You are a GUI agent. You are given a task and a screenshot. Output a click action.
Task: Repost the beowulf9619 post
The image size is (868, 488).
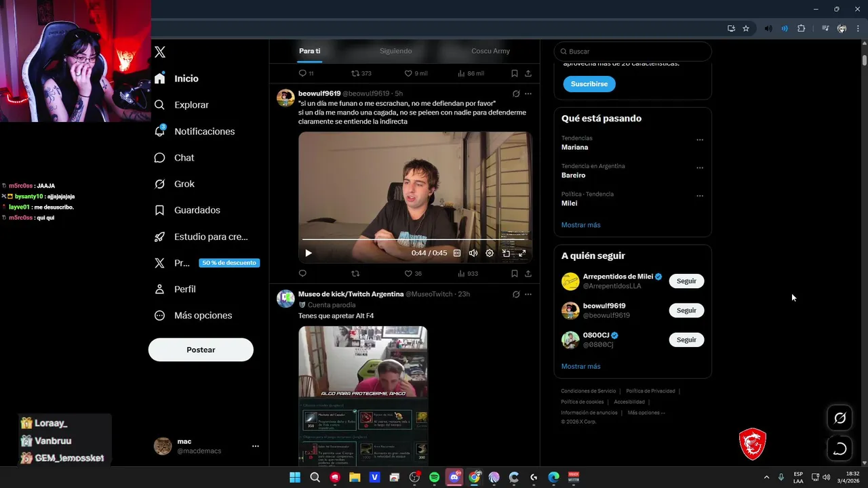(355, 274)
